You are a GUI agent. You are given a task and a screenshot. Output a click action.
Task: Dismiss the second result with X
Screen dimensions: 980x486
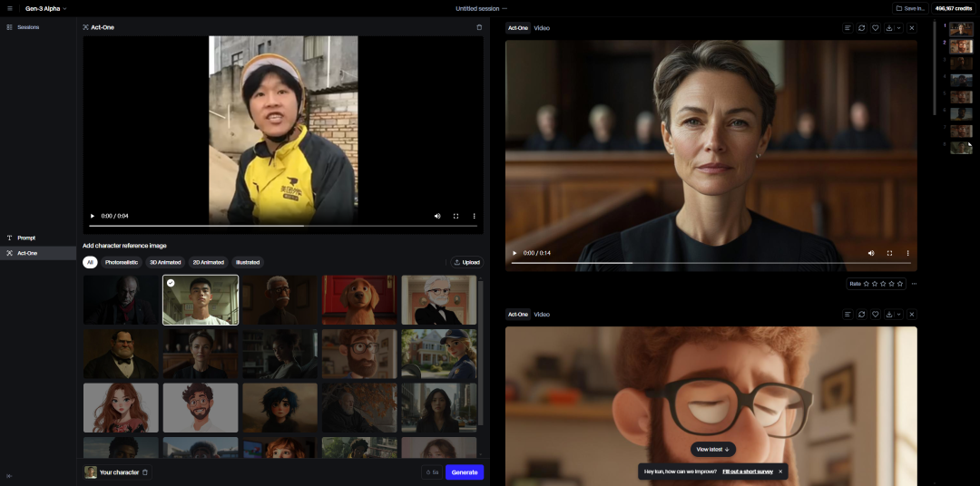[912, 315]
